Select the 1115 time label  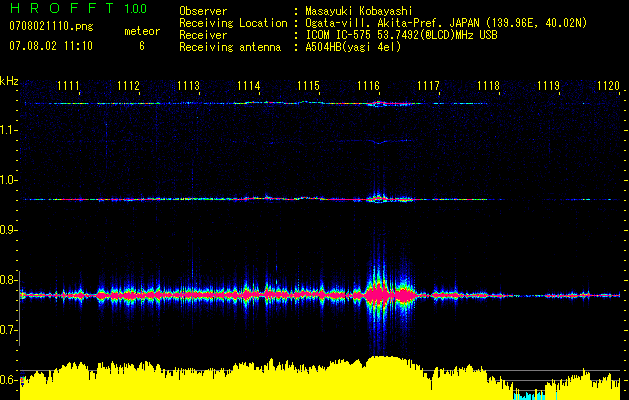308,86
